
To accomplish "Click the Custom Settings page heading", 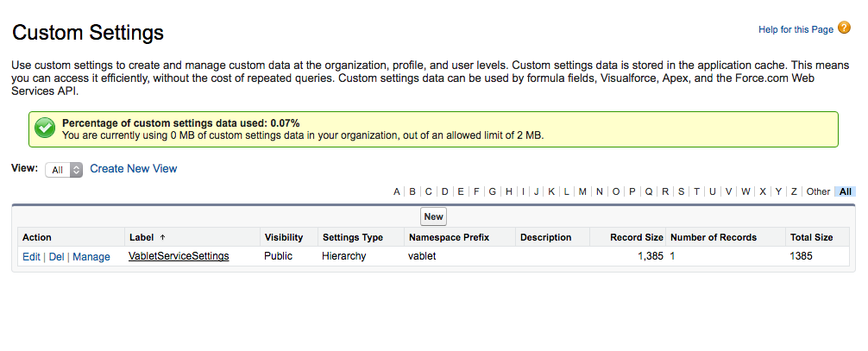I will tap(88, 33).
